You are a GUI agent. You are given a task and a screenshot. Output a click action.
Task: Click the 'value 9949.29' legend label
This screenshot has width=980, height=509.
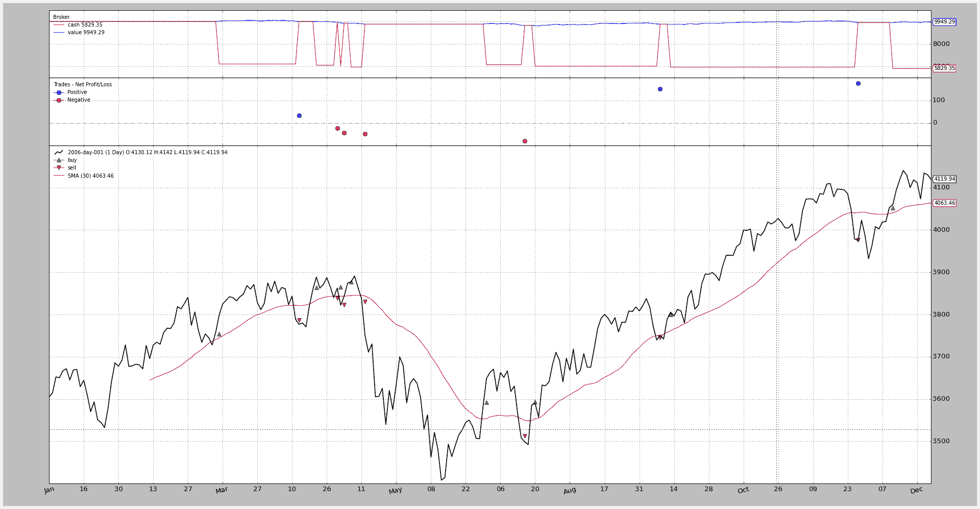point(86,33)
